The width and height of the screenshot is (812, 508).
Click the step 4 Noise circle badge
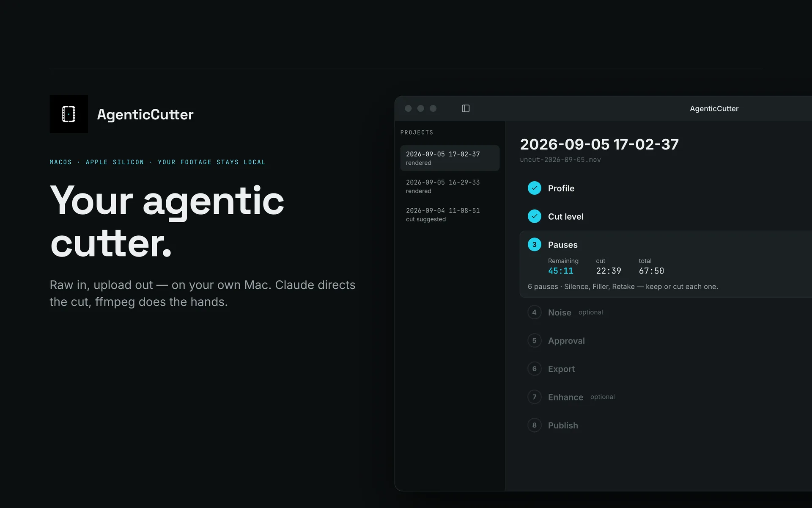534,312
